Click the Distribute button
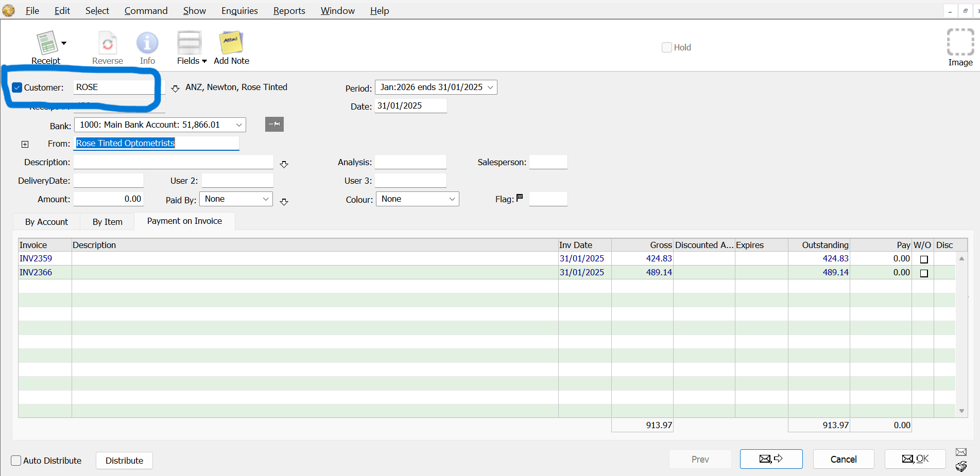 pos(124,461)
